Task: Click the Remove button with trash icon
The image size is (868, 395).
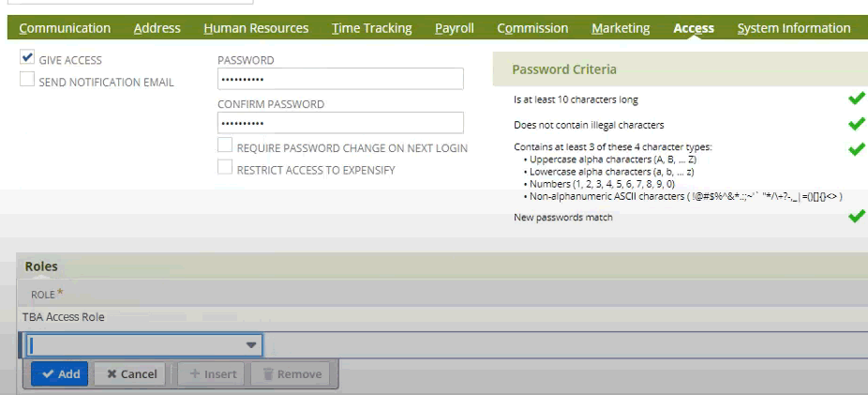Action: point(291,373)
